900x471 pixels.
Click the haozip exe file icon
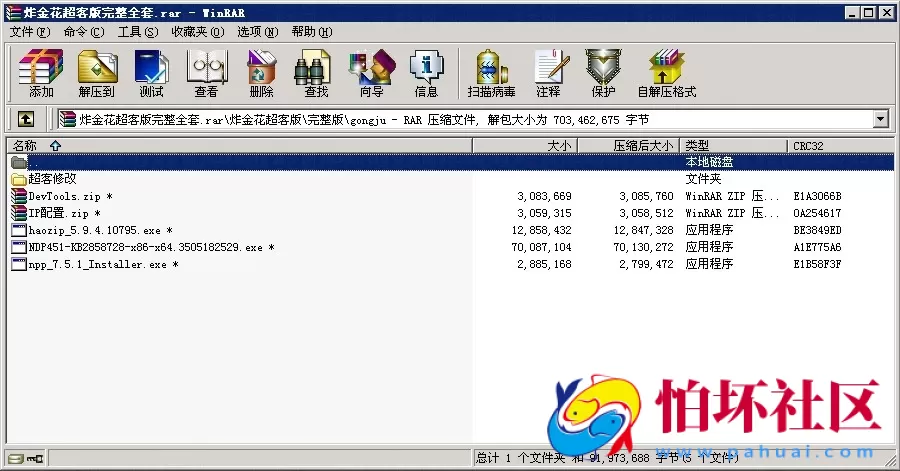[19, 230]
